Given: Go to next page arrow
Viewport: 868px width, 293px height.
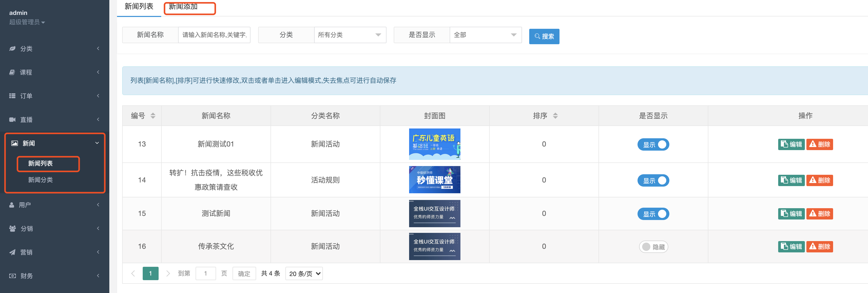Looking at the screenshot, I should pyautogui.click(x=168, y=273).
